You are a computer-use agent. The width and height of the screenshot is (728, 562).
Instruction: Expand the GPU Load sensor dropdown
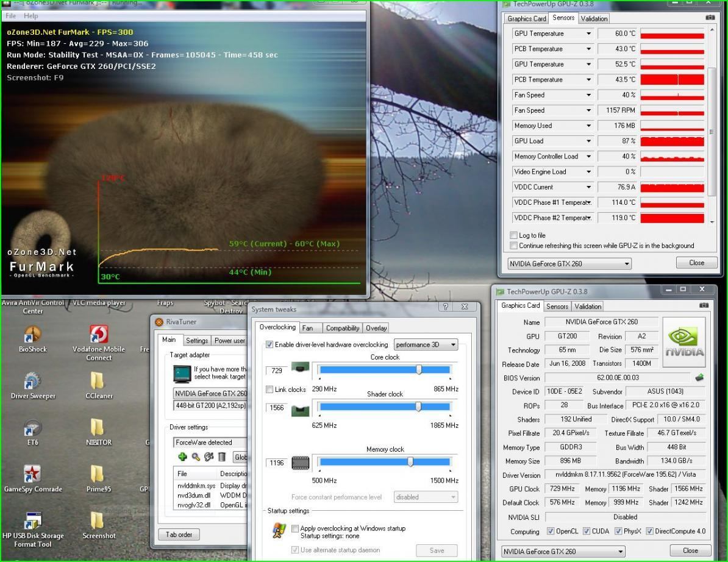[x=588, y=141]
